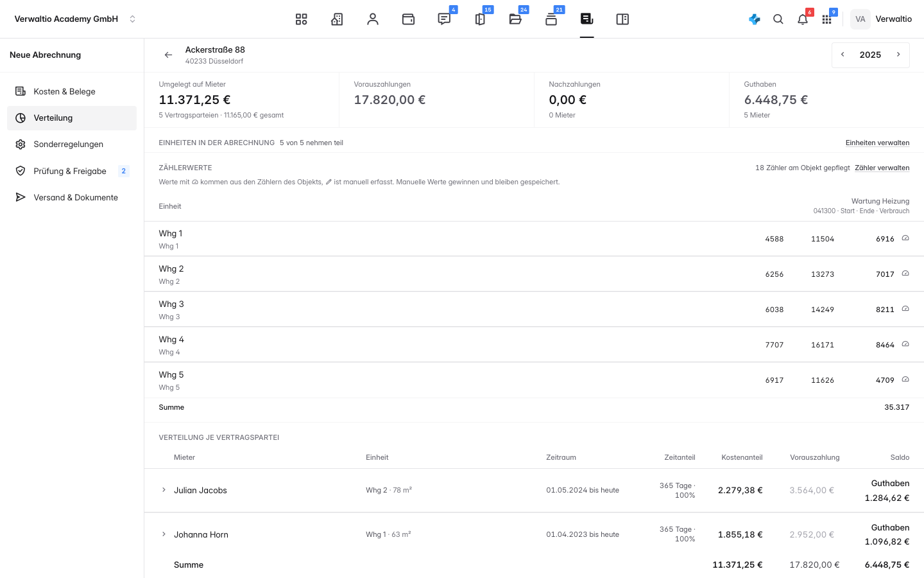Open Versand & Dokumente section
This screenshot has width=924, height=578.
(72, 197)
